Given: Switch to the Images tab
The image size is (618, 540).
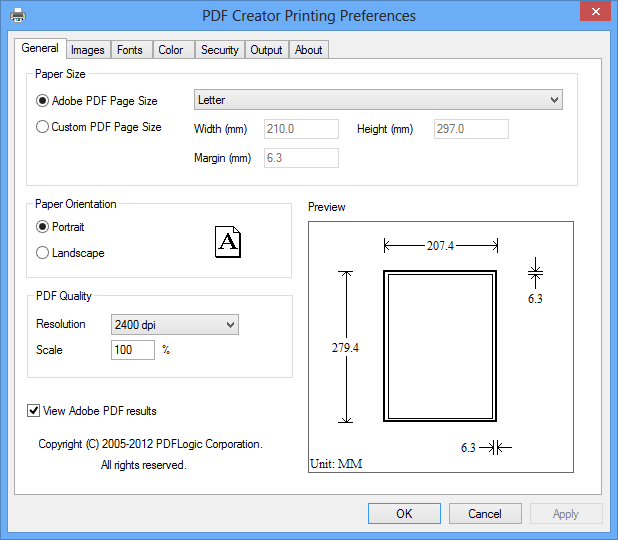Looking at the screenshot, I should coord(87,50).
